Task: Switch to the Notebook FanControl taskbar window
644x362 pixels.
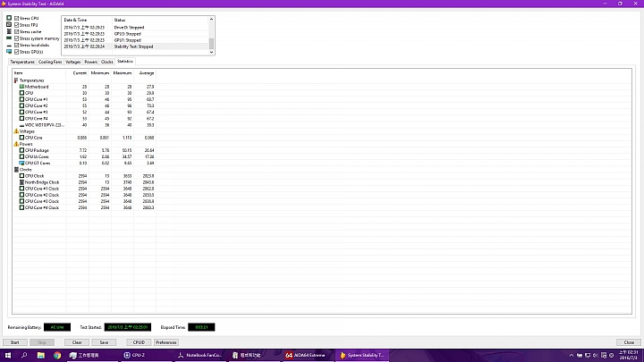Action: coord(199,356)
